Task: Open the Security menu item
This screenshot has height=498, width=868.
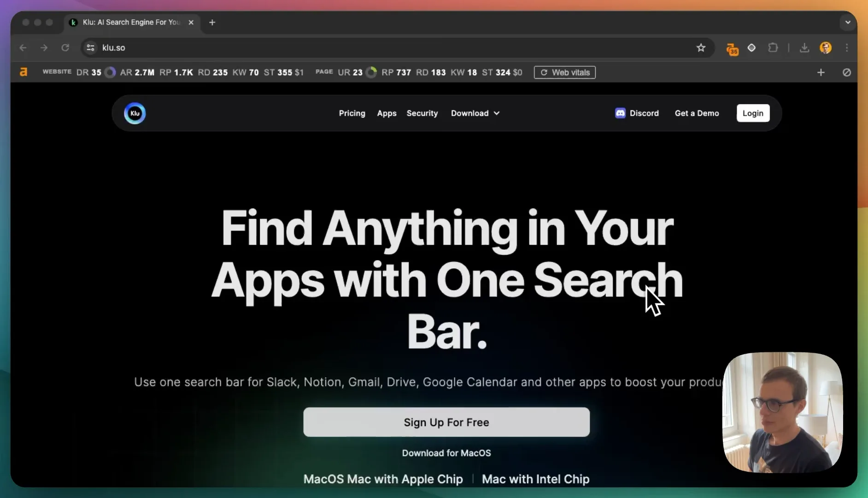Action: [x=422, y=113]
